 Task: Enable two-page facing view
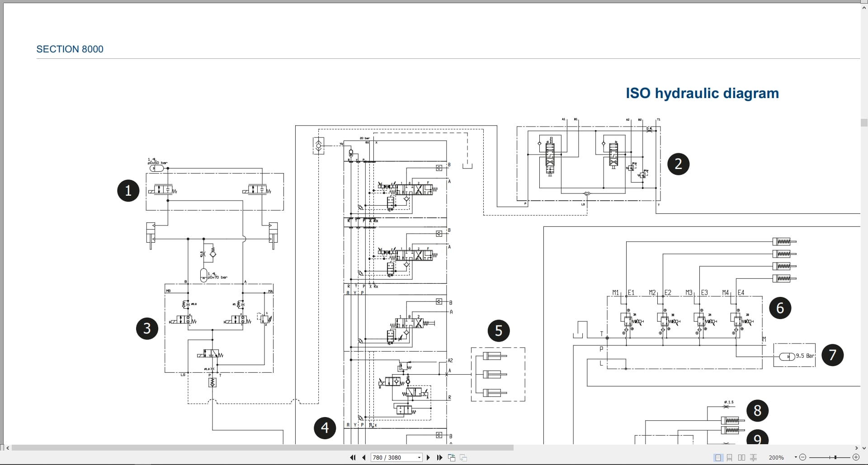point(741,457)
